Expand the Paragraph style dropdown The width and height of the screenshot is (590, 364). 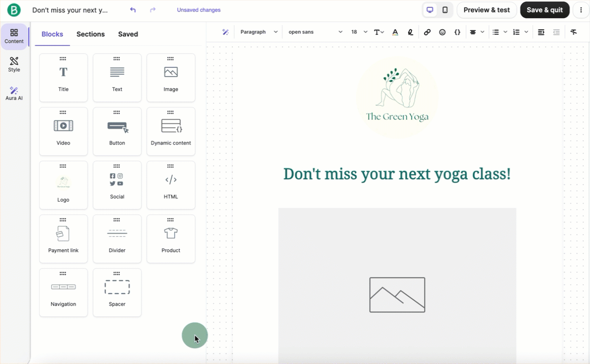(259, 32)
